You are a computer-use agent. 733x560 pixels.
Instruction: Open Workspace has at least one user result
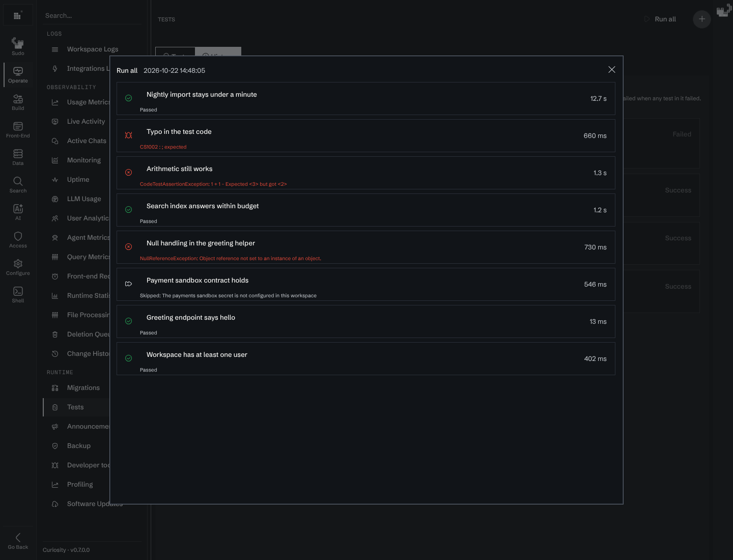[366, 359]
